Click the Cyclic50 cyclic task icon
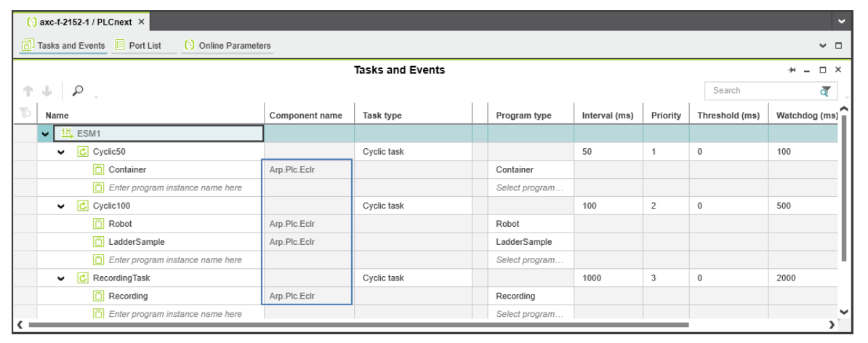The width and height of the screenshot is (868, 343). 83,152
